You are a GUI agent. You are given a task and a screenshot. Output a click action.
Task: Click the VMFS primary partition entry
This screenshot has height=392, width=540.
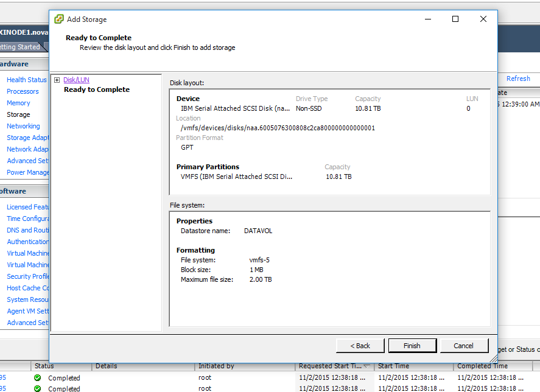pos(236,177)
